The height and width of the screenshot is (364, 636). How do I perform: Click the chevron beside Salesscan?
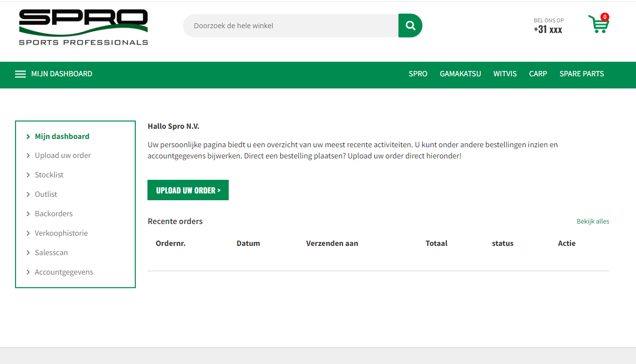28,253
